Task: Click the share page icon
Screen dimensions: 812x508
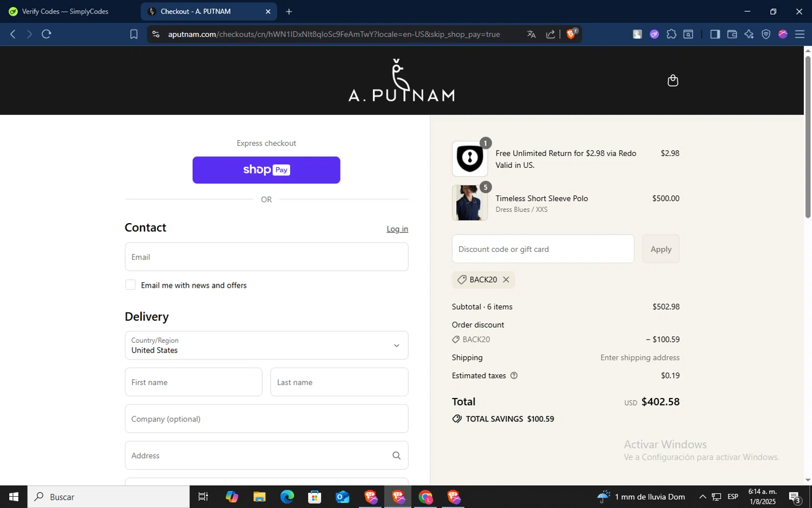Action: (x=551, y=34)
